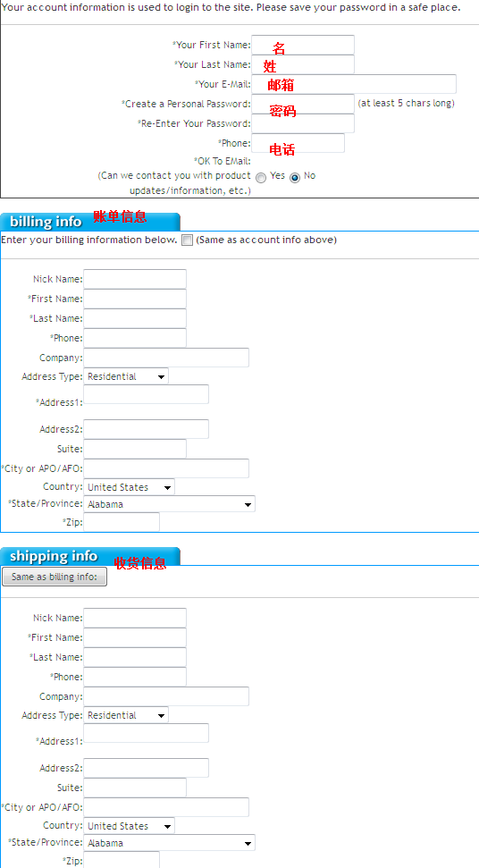Click the billing Zip field
Screen dimensions: 479x868
tap(122, 522)
